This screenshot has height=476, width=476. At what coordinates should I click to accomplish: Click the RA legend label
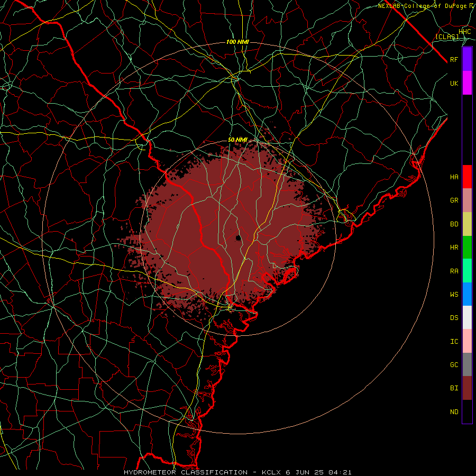click(x=454, y=271)
